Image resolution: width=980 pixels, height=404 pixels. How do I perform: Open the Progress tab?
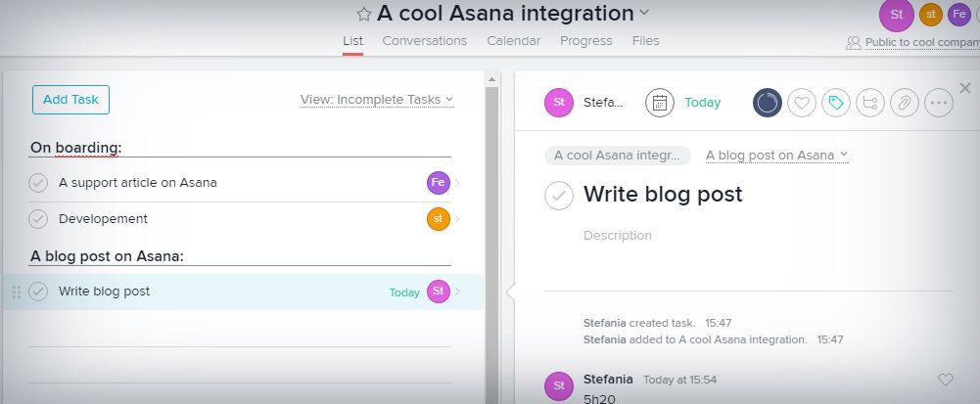(586, 40)
